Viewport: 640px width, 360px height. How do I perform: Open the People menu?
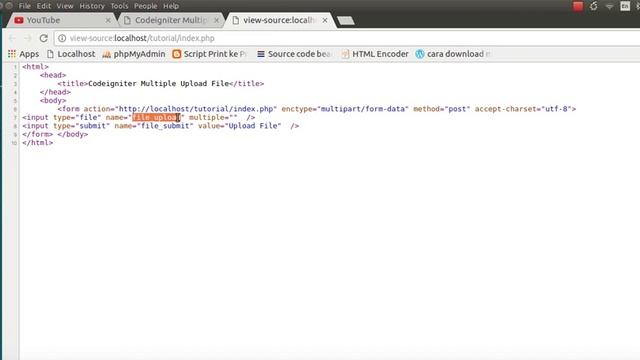point(146,6)
